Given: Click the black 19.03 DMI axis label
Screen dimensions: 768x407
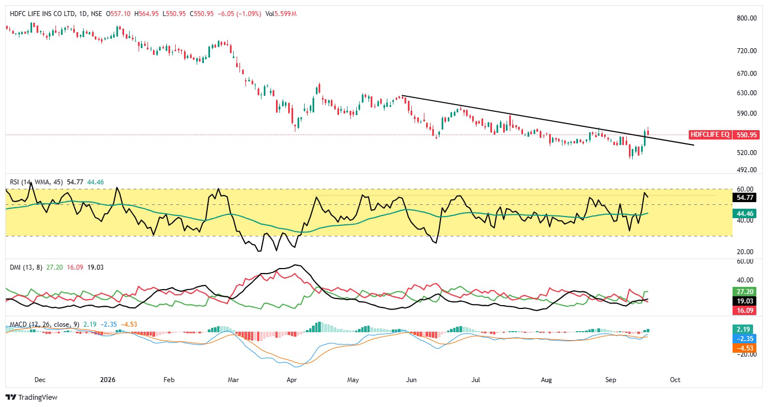Looking at the screenshot, I should 745,301.
